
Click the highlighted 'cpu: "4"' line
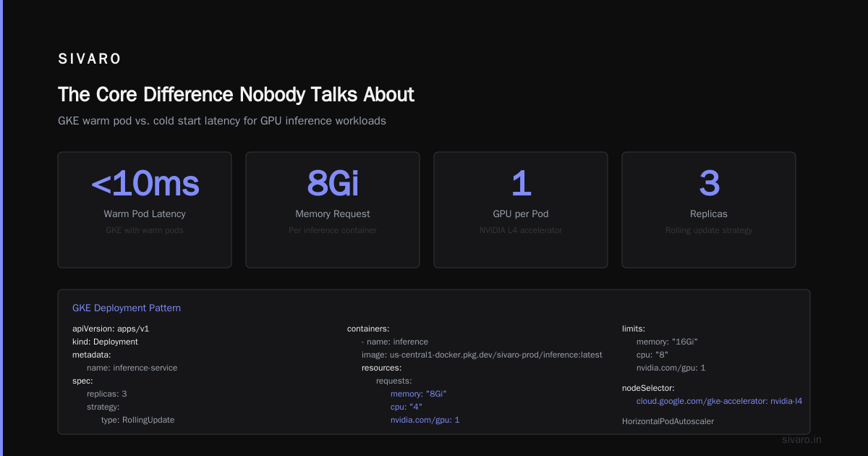[407, 407]
